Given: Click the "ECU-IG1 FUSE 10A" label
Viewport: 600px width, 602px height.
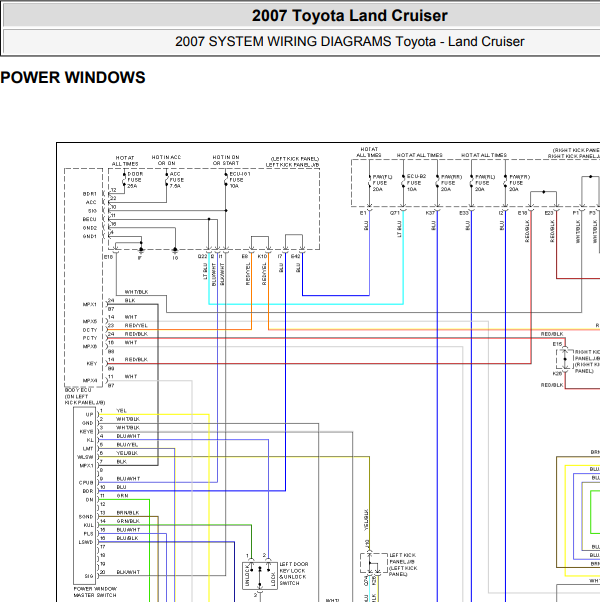Looking at the screenshot, I should point(240,180).
